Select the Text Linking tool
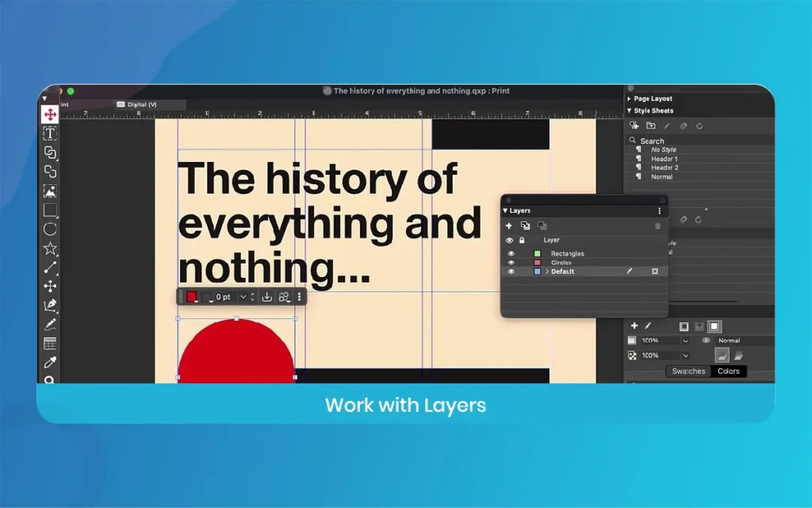The height and width of the screenshot is (508, 812). (50, 152)
